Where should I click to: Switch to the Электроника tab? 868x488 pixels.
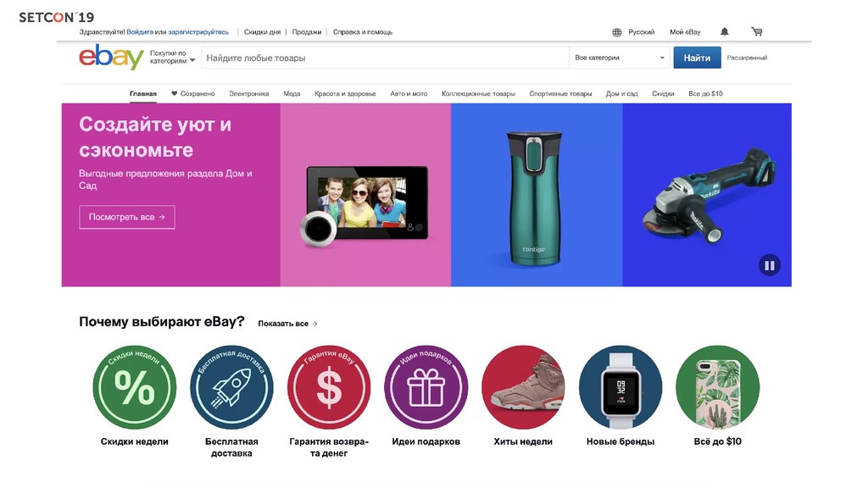[249, 93]
